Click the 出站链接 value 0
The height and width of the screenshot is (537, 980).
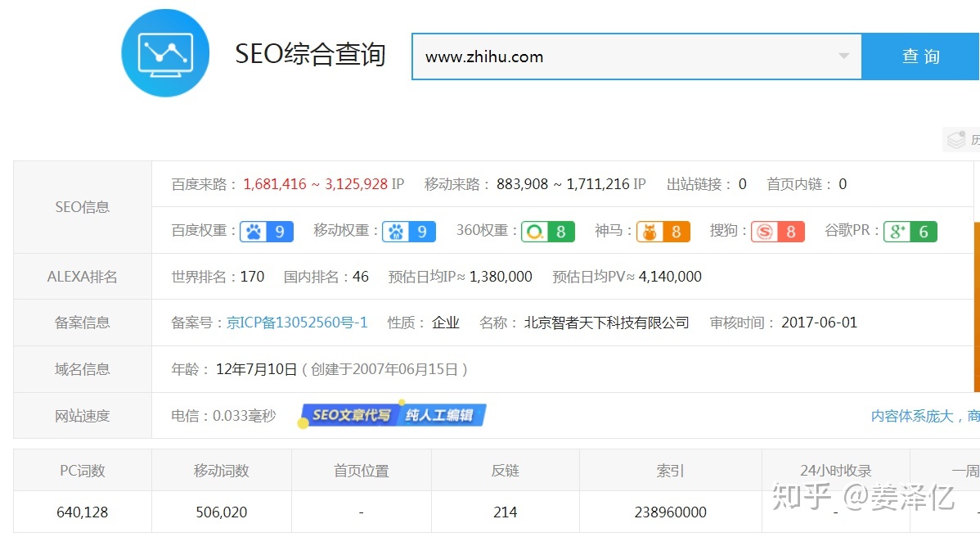(743, 184)
